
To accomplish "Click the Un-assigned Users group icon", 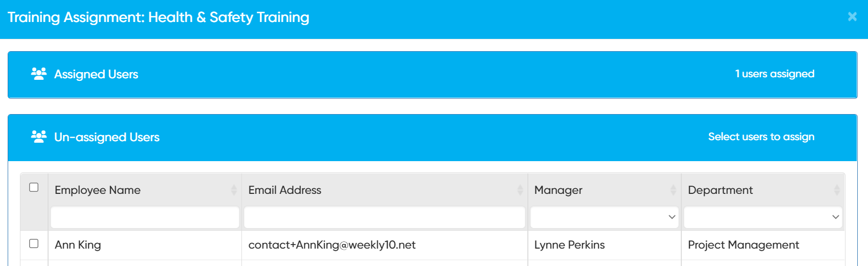I will [x=39, y=137].
